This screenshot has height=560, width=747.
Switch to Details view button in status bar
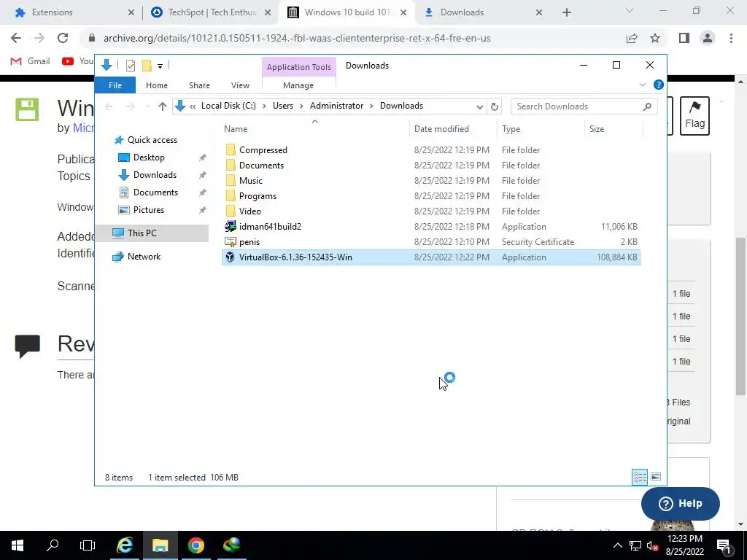640,477
